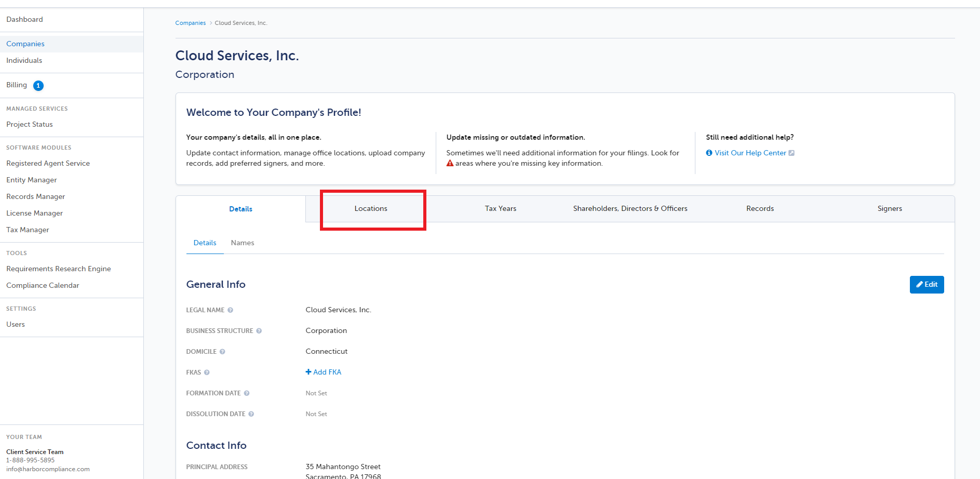This screenshot has height=479, width=980.
Task: Open Compliance Calendar from the sidebar
Action: 43,285
